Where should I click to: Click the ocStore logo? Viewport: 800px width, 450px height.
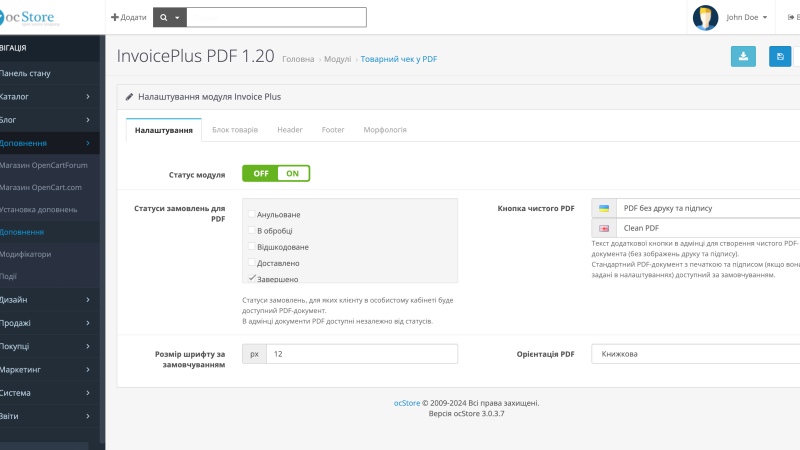point(30,18)
